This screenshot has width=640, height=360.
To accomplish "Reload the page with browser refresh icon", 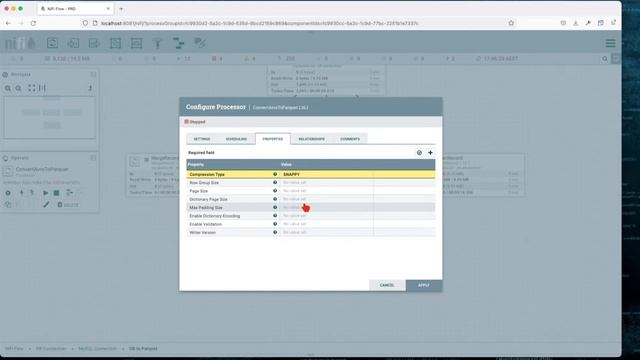I will tap(33, 23).
